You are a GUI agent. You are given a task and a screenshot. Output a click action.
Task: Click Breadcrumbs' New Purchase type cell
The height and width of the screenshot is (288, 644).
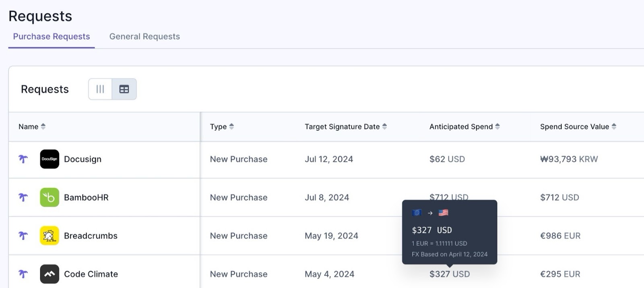(239, 236)
